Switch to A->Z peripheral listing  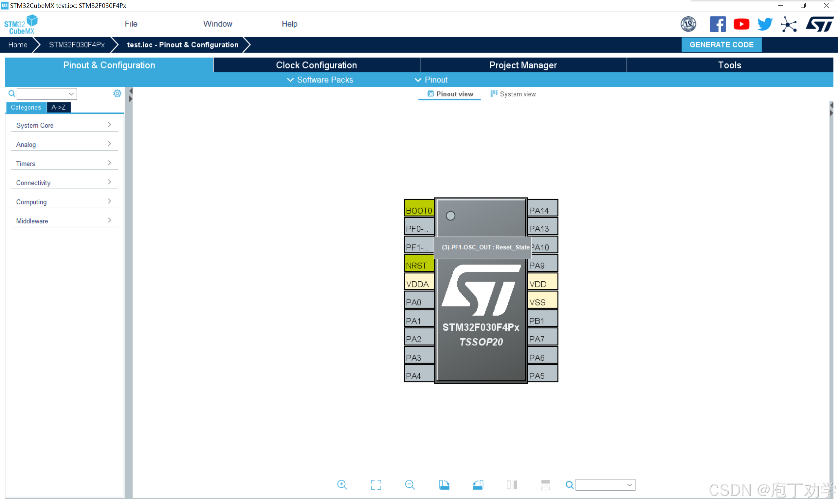[59, 107]
